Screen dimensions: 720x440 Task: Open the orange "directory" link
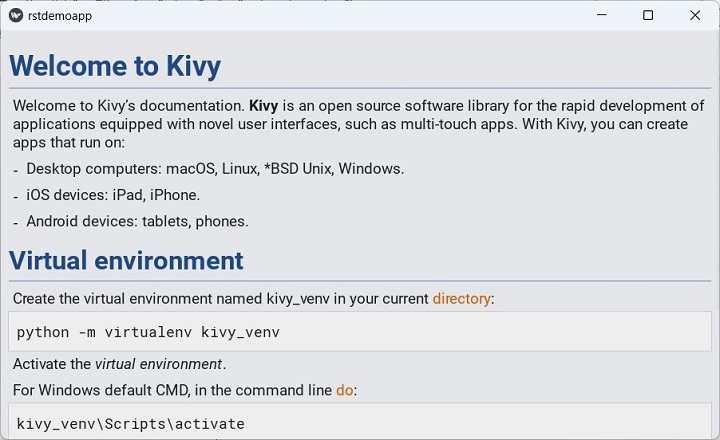tap(462, 298)
